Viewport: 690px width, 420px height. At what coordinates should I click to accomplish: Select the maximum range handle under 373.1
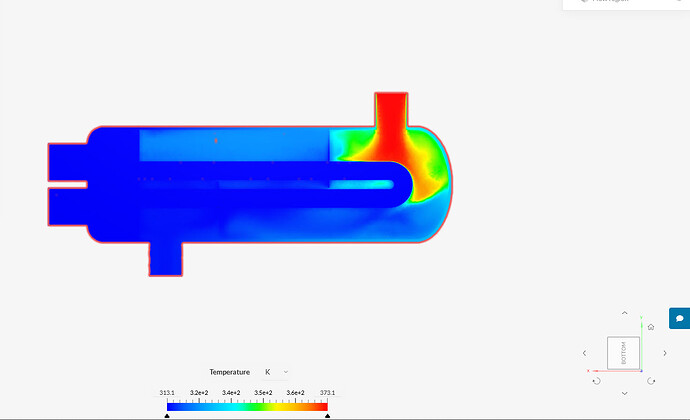click(x=327, y=416)
